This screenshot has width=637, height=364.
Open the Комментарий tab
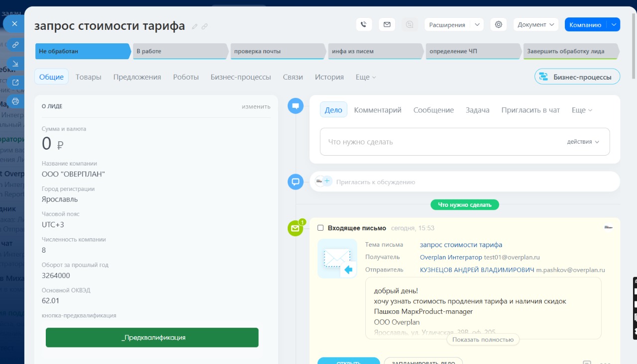pyautogui.click(x=377, y=110)
